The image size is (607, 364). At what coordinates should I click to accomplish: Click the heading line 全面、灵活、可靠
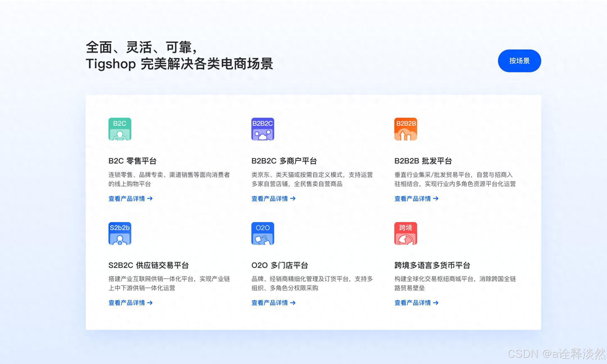pyautogui.click(x=142, y=47)
